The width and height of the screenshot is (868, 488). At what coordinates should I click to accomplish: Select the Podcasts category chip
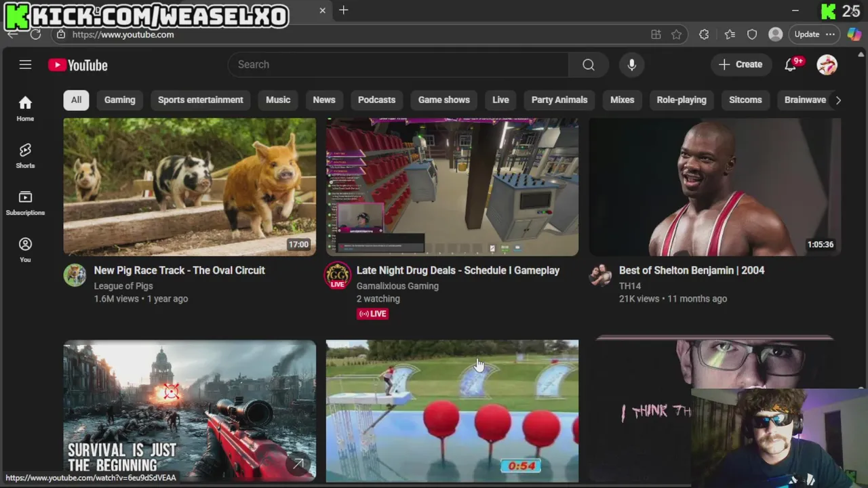click(x=376, y=100)
